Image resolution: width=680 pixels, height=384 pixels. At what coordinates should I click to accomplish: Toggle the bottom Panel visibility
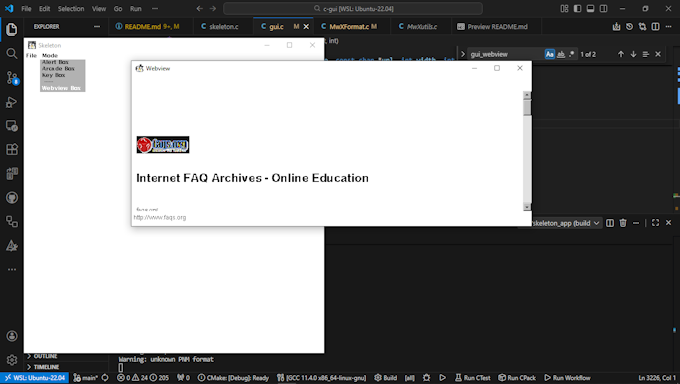pos(590,9)
